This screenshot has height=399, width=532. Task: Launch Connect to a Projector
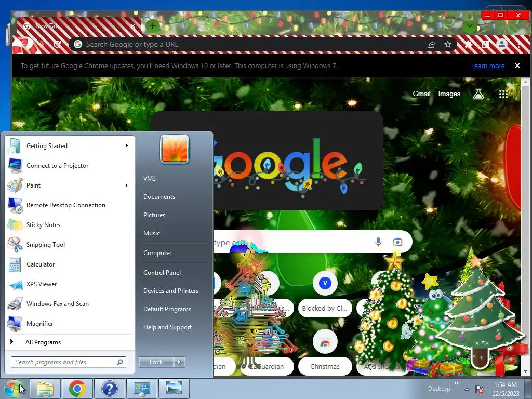[70, 166]
